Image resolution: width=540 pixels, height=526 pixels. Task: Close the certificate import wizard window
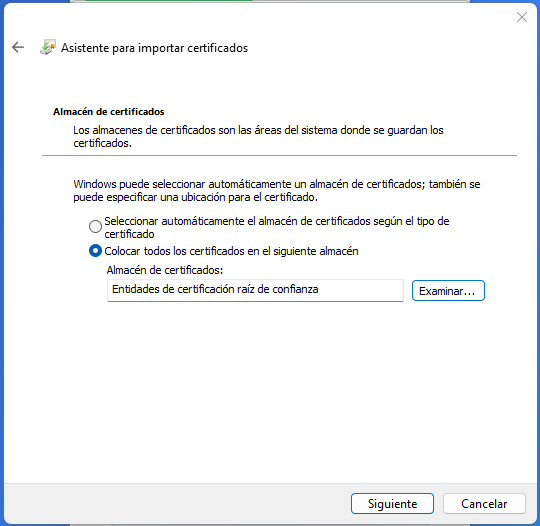pyautogui.click(x=522, y=17)
